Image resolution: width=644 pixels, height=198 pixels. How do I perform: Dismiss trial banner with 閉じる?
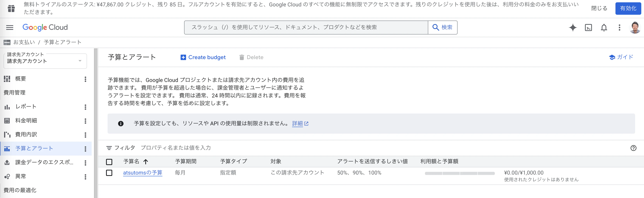pyautogui.click(x=599, y=9)
